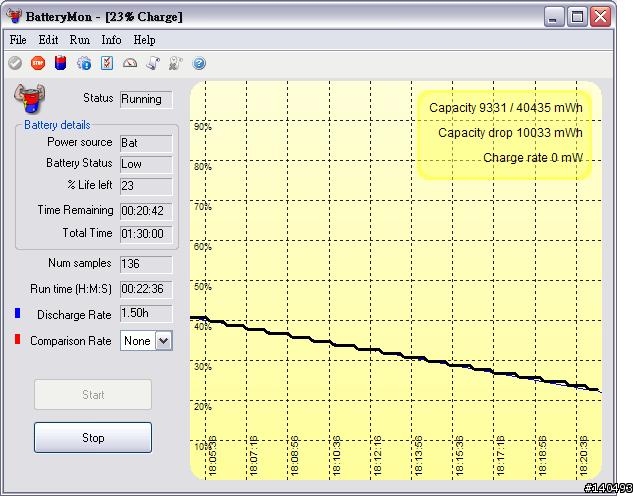This screenshot has width=640, height=496.
Task: Open the checklist configuration toolbar icon
Action: point(107,63)
